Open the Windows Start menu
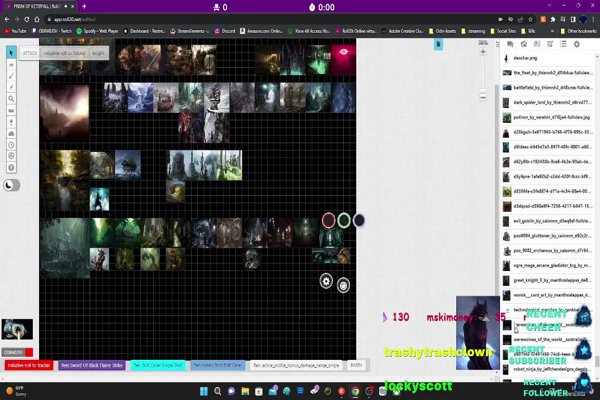 204,391
